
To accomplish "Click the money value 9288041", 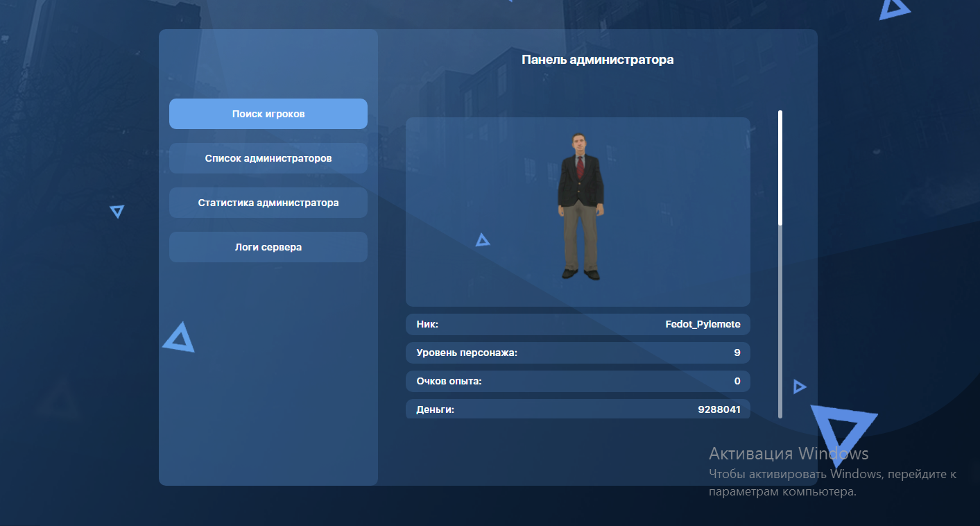I will pyautogui.click(x=719, y=409).
